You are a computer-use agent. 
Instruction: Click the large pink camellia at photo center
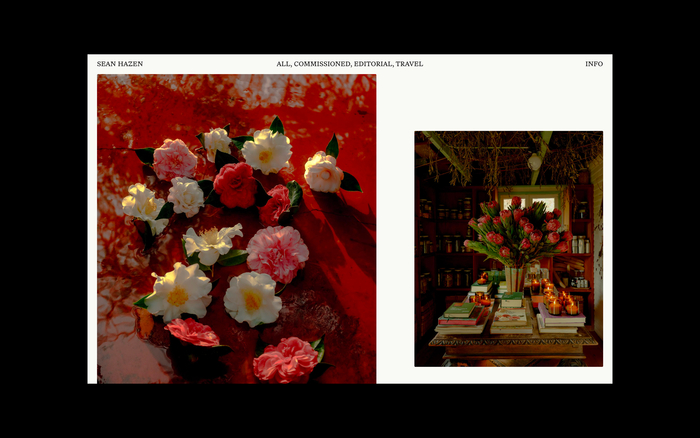(x=277, y=253)
